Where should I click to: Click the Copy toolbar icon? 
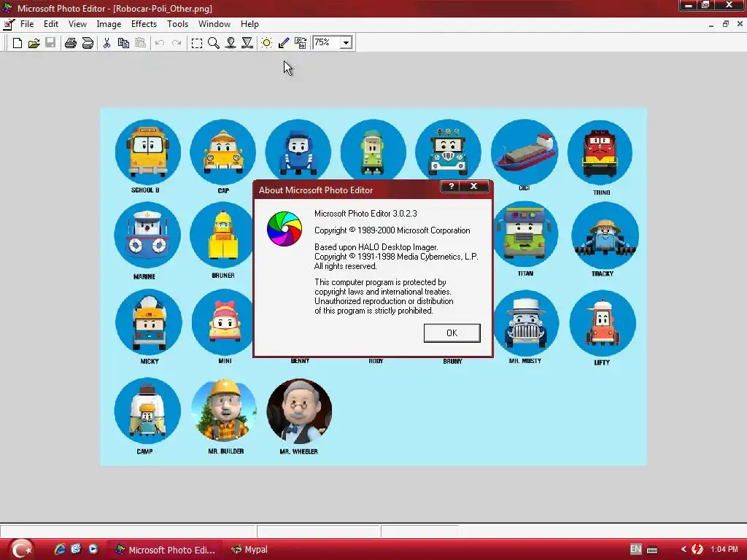point(123,43)
